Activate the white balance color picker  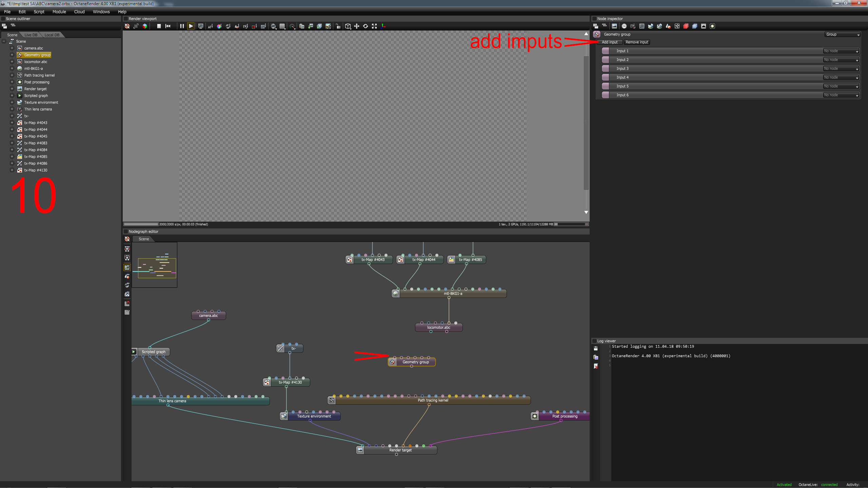click(x=219, y=26)
